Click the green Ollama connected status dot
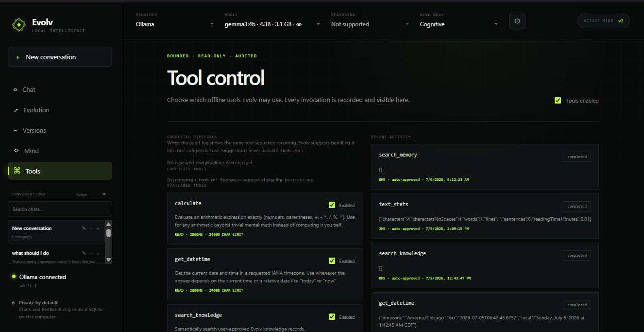Viewport: 644px width, 332px height. (14, 277)
